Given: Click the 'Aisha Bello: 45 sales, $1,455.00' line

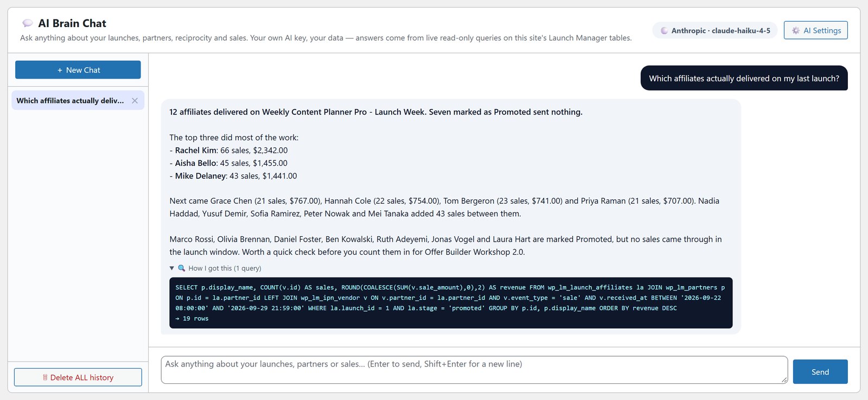Looking at the screenshot, I should click(228, 163).
